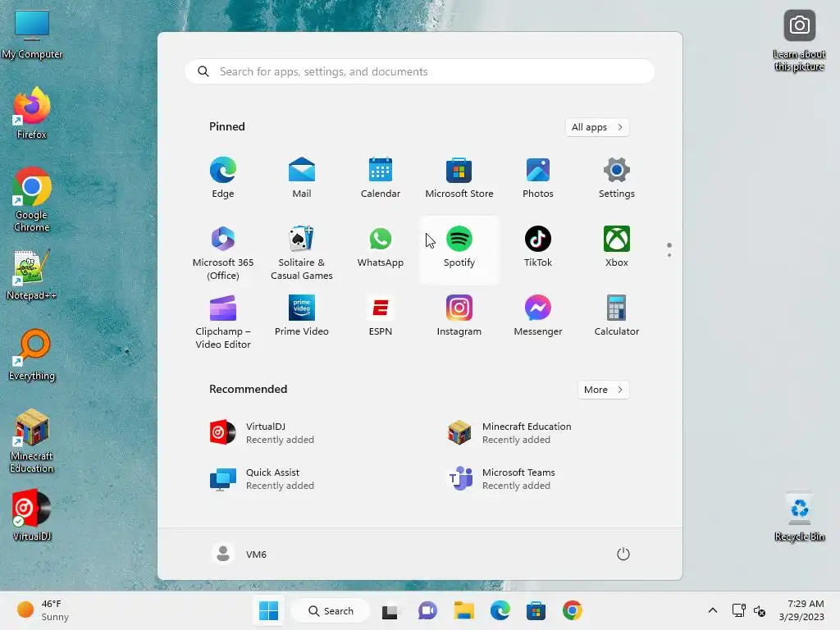Select the Everything desktop shortcut
Viewport: 840px width, 630px height.
click(x=32, y=354)
